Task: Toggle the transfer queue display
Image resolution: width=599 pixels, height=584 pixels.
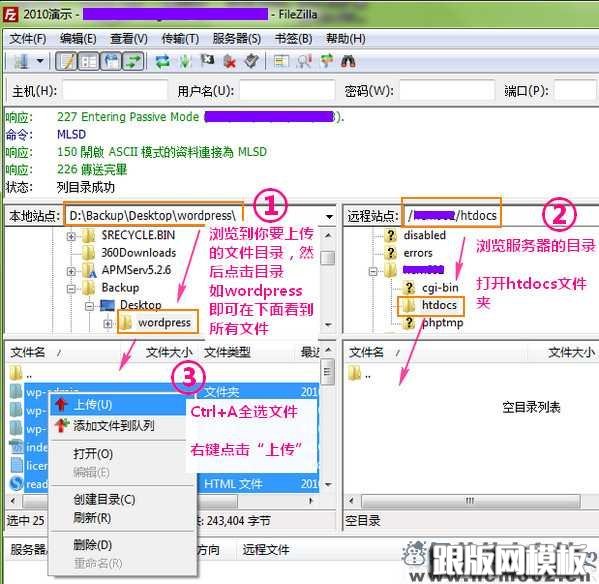Action: pos(133,61)
